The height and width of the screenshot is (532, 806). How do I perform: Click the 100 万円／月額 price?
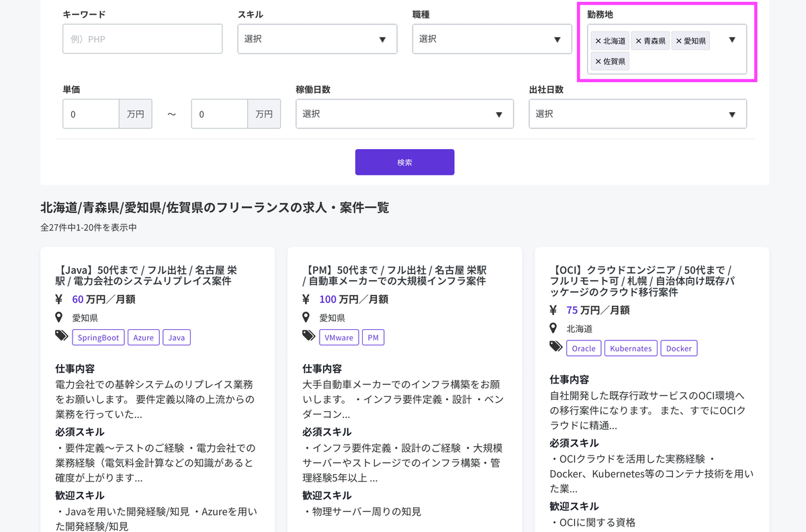click(x=353, y=300)
